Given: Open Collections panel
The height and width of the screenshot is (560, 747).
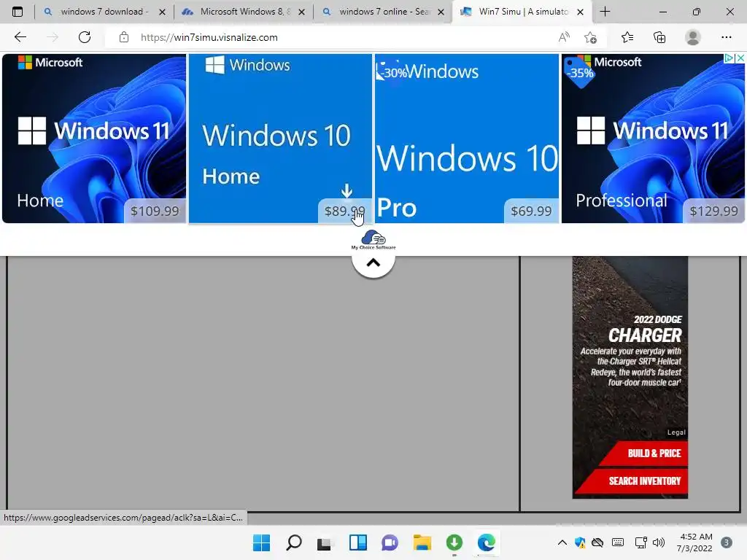Looking at the screenshot, I should point(659,37).
